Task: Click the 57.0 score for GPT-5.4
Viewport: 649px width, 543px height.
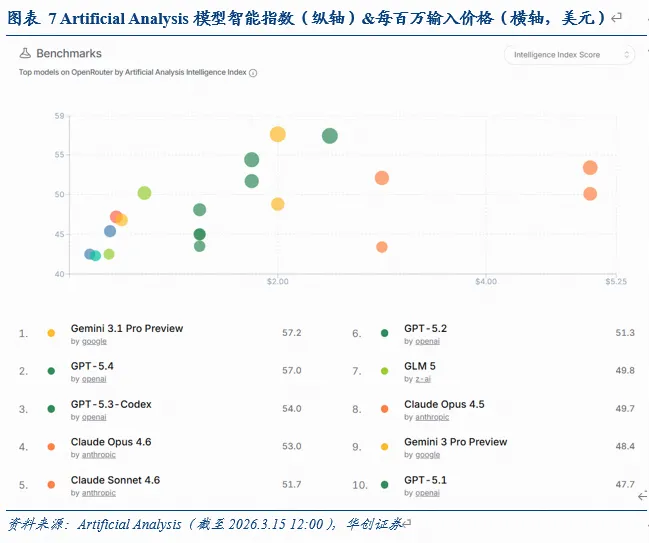Action: coord(292,371)
